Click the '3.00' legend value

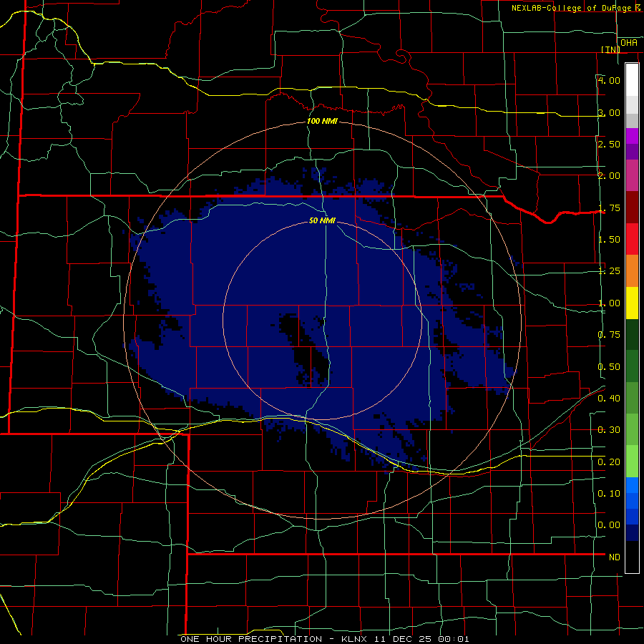(x=609, y=112)
